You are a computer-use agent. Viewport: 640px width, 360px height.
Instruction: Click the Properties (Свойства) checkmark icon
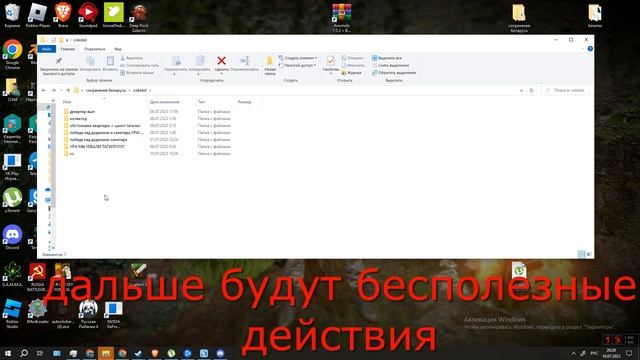pos(331,61)
